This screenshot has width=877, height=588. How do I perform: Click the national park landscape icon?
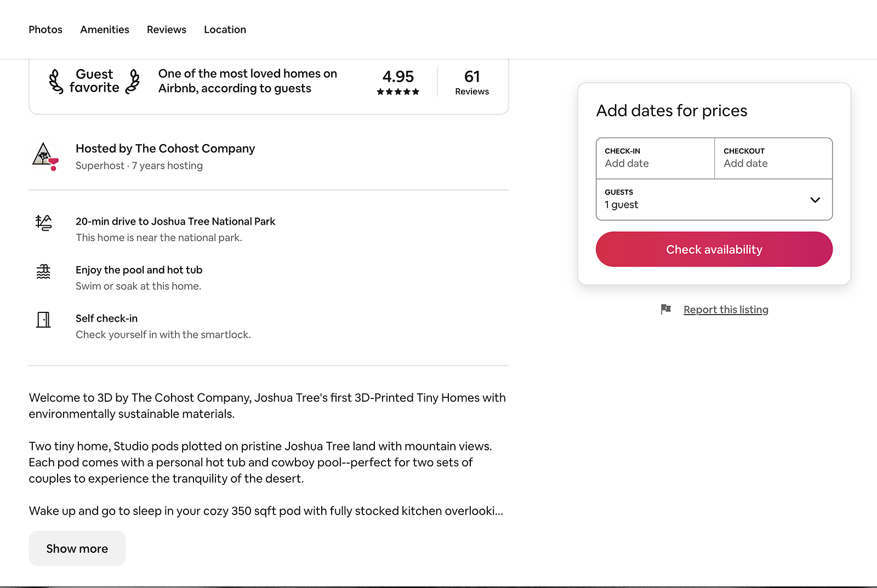click(x=43, y=222)
